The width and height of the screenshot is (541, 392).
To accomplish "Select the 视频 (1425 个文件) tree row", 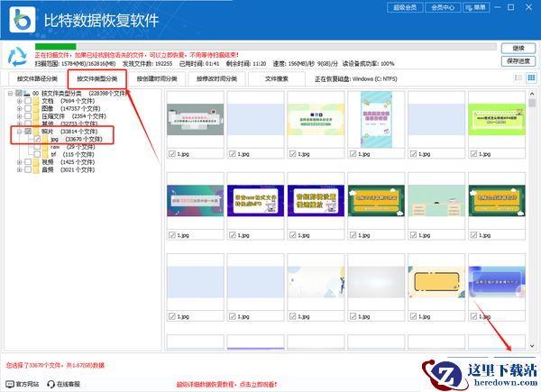I will pyautogui.click(x=68, y=161).
